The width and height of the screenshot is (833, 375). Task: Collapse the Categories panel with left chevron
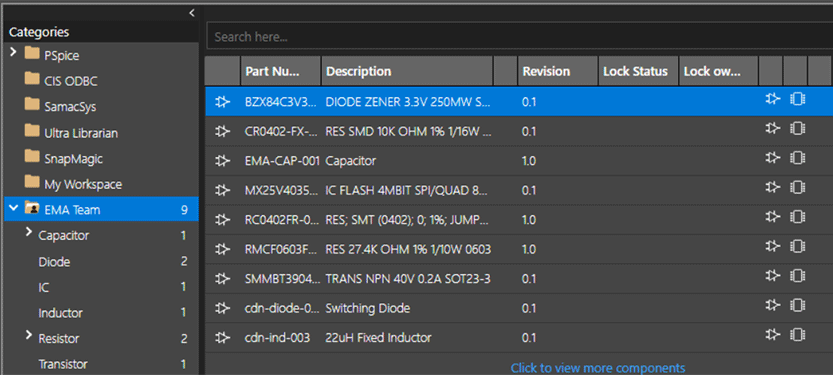coord(192,13)
